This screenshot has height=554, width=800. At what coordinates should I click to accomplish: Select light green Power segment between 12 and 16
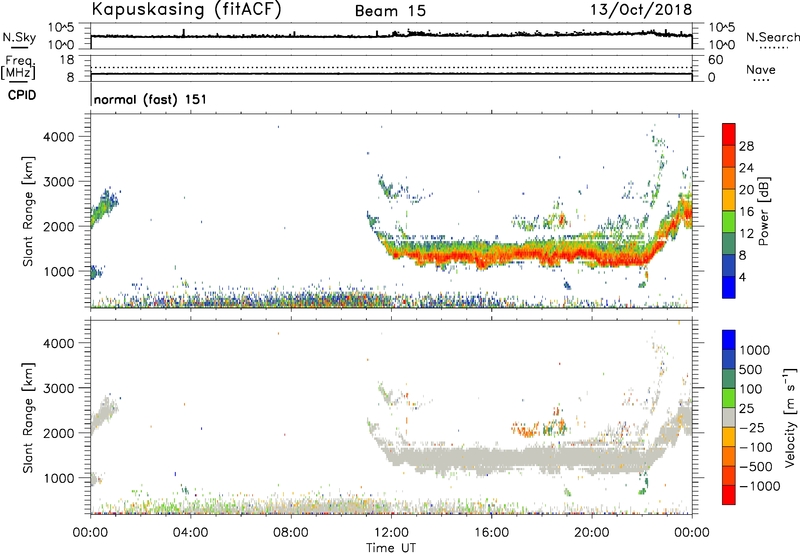(729, 222)
